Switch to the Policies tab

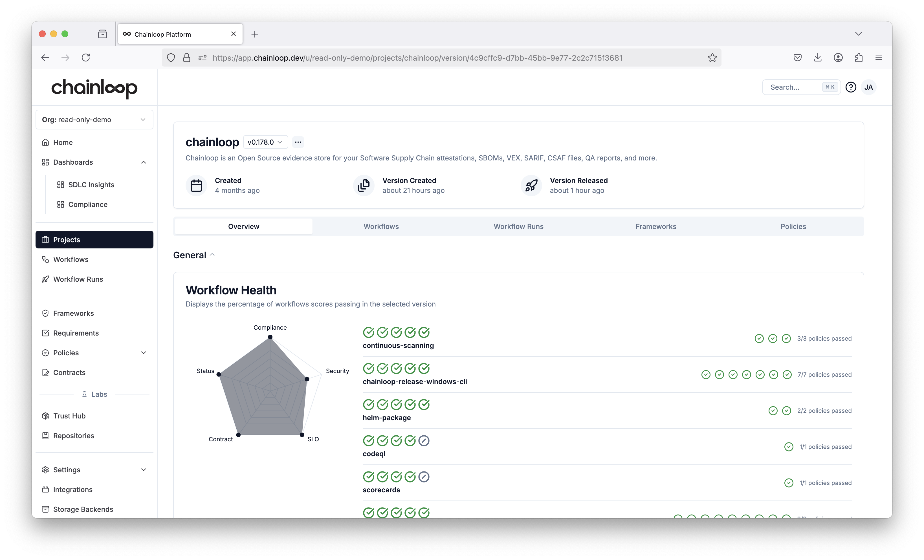tap(793, 226)
